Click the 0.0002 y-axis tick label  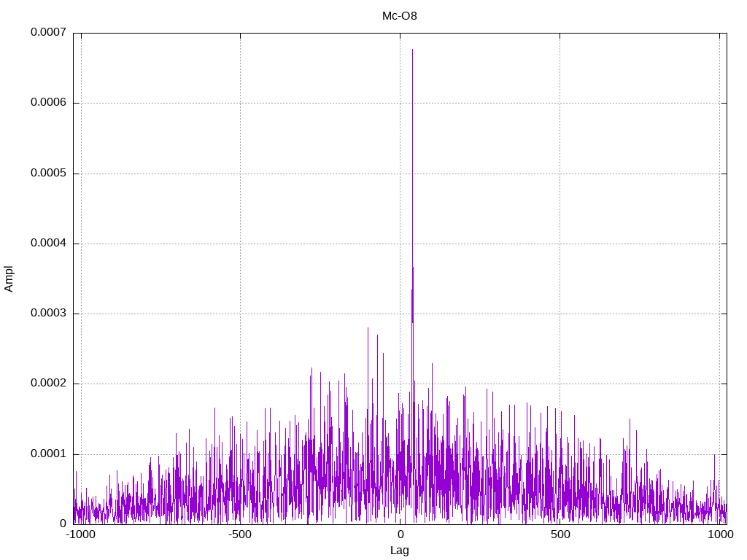49,384
